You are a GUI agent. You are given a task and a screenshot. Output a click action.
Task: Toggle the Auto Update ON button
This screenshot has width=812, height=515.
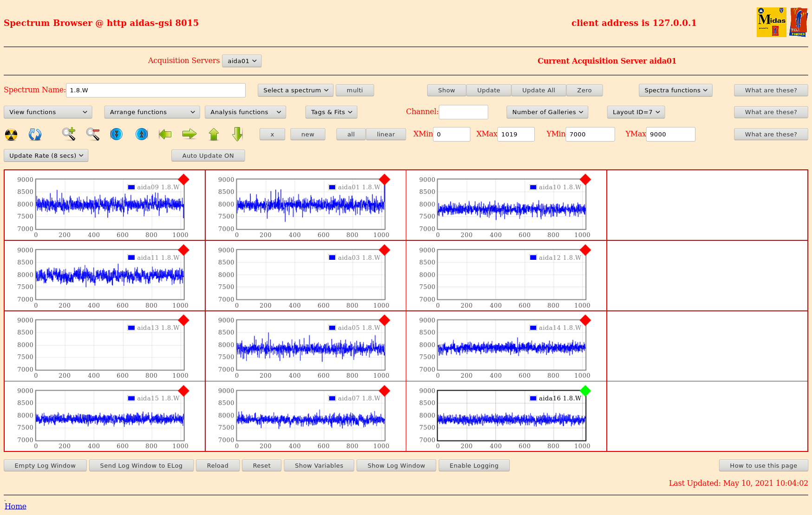coord(208,156)
